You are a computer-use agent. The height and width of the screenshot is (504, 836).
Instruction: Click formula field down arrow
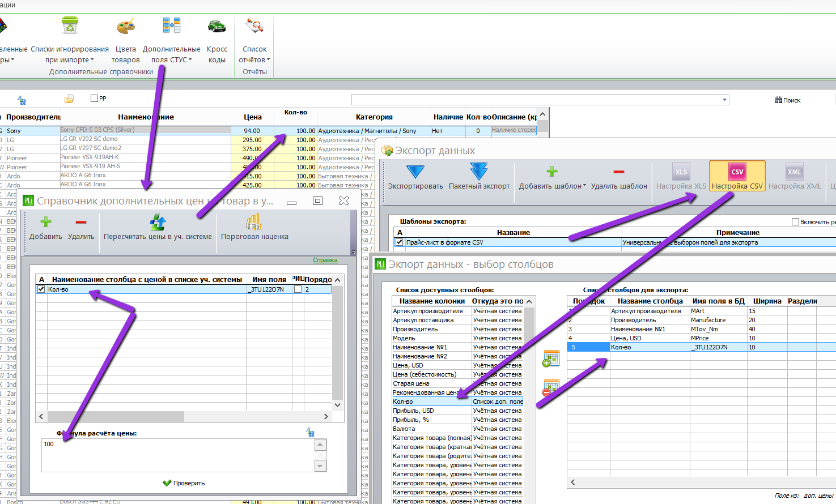point(320,466)
